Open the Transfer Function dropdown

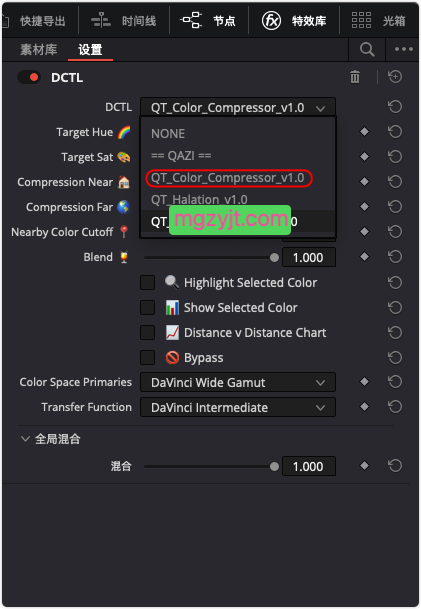click(x=238, y=407)
